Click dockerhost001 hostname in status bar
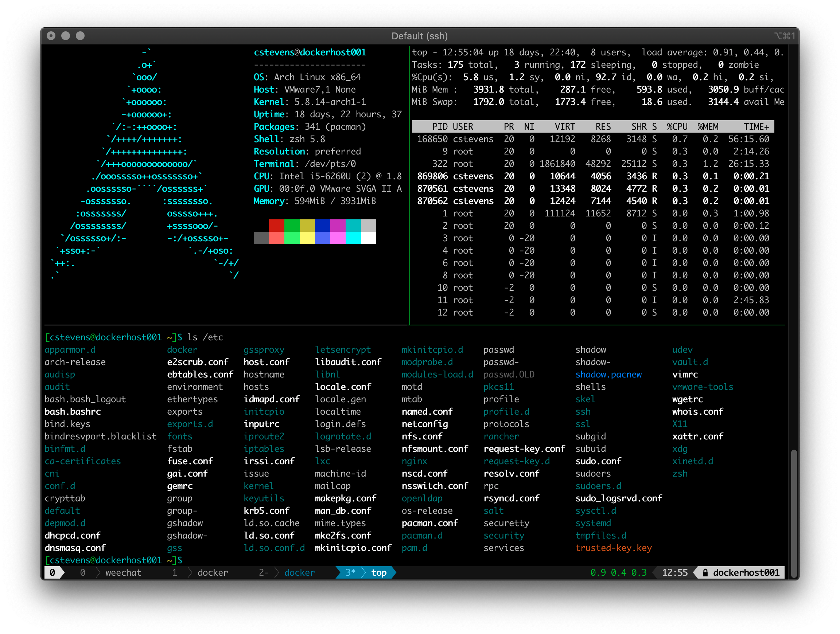 click(x=746, y=572)
